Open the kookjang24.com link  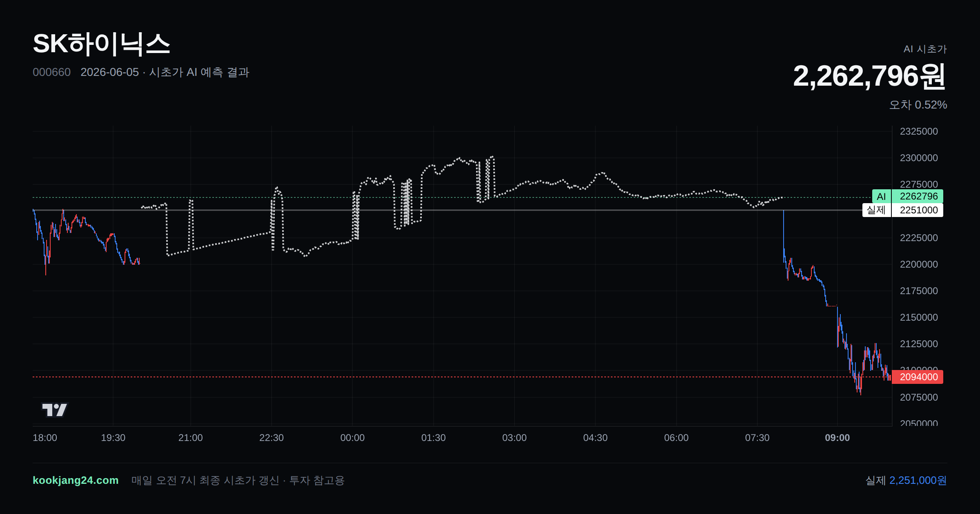pos(76,480)
